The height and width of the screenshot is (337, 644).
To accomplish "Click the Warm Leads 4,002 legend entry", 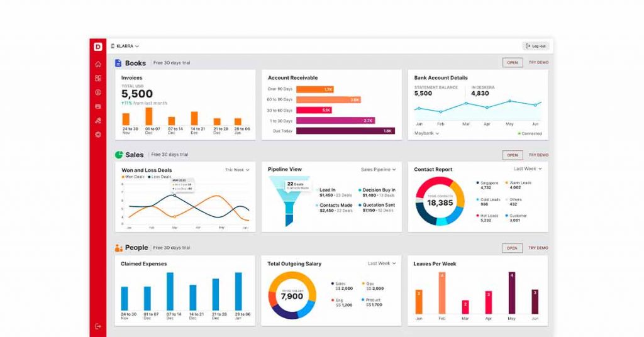I will pyautogui.click(x=518, y=185).
